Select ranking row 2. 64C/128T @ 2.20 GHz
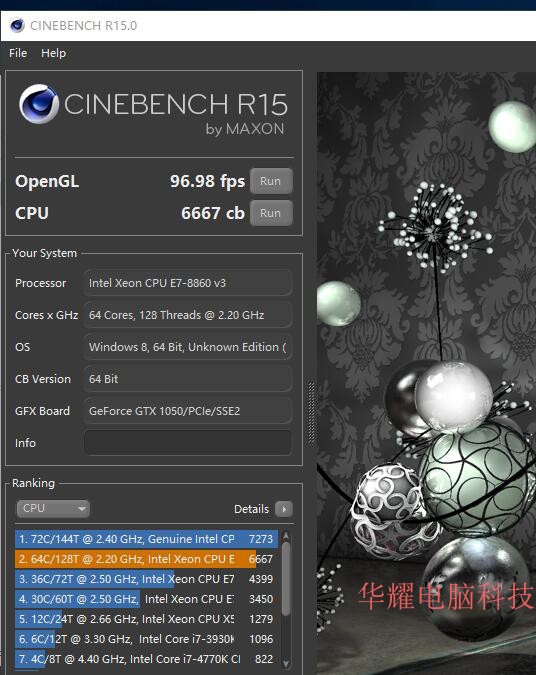536x675 pixels. pyautogui.click(x=146, y=559)
